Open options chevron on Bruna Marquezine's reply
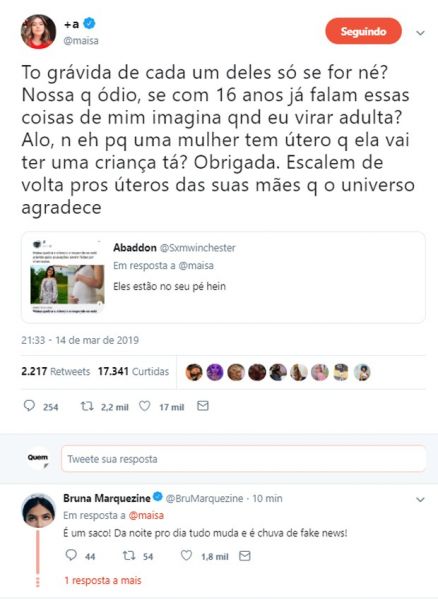The width and height of the screenshot is (438, 600). click(x=420, y=500)
